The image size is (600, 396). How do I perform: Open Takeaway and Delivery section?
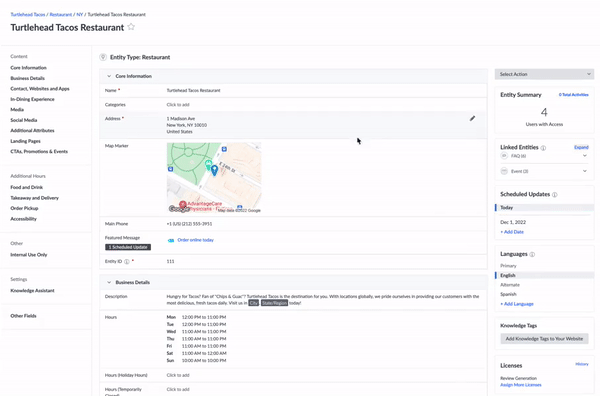pyautogui.click(x=34, y=198)
